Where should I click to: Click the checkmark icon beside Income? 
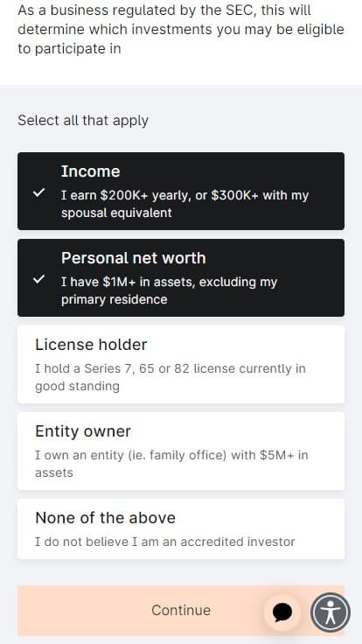click(39, 192)
